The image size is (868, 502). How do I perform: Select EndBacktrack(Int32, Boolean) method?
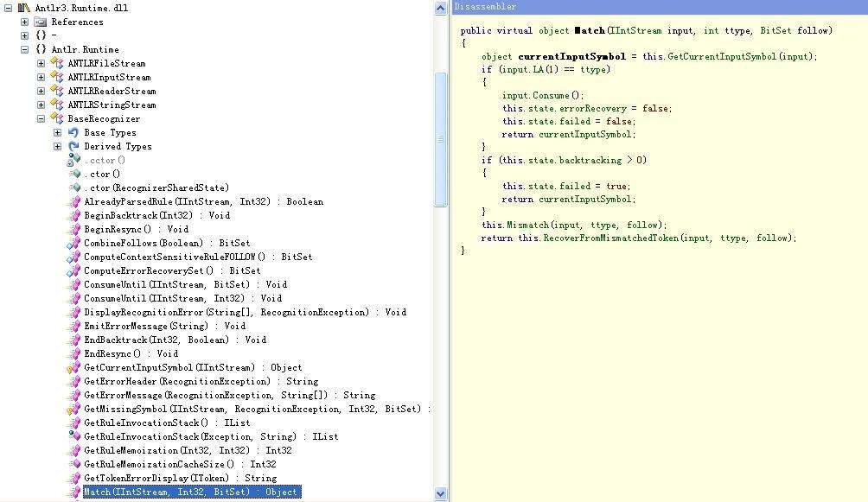[x=175, y=340]
